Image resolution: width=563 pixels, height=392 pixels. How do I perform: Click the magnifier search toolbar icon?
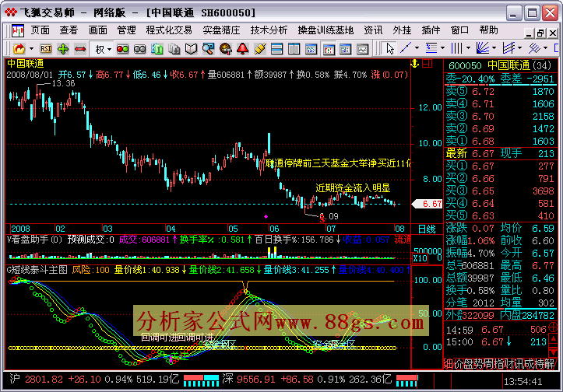coord(208,48)
